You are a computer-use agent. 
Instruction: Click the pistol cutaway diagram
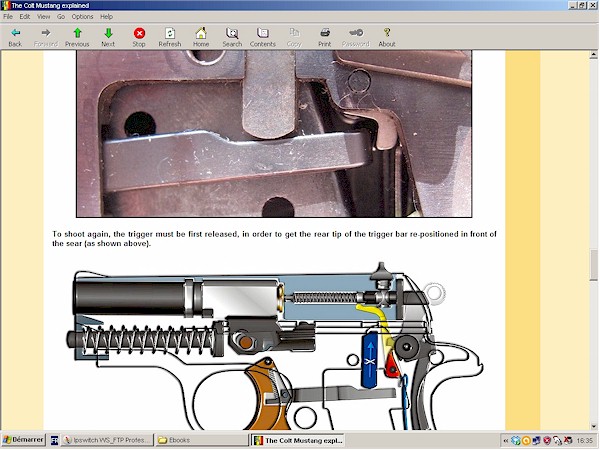275,346
